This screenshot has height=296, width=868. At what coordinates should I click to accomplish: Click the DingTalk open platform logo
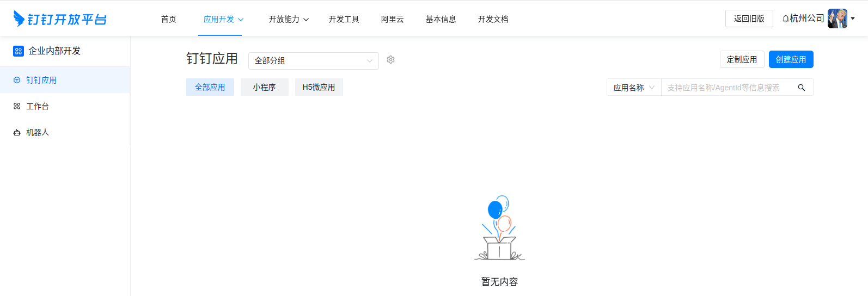click(x=60, y=19)
